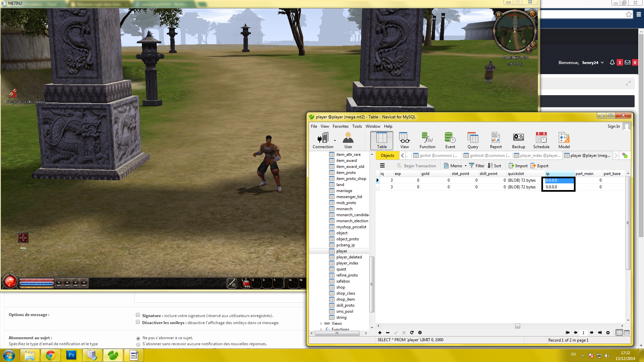Viewport: 644px width, 362px height.
Task: Switch to the Objects tab
Action: [x=387, y=156]
